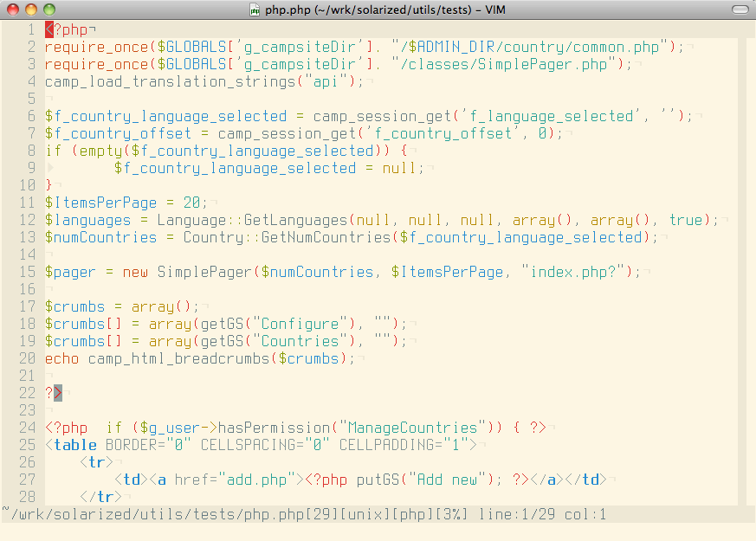Click the window title text php.php
Image resolution: width=756 pixels, height=541 pixels.
coord(287,10)
